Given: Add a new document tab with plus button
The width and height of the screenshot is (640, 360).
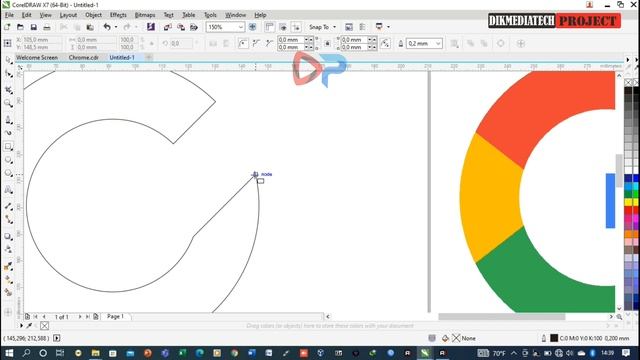Looking at the screenshot, I should click(x=149, y=58).
